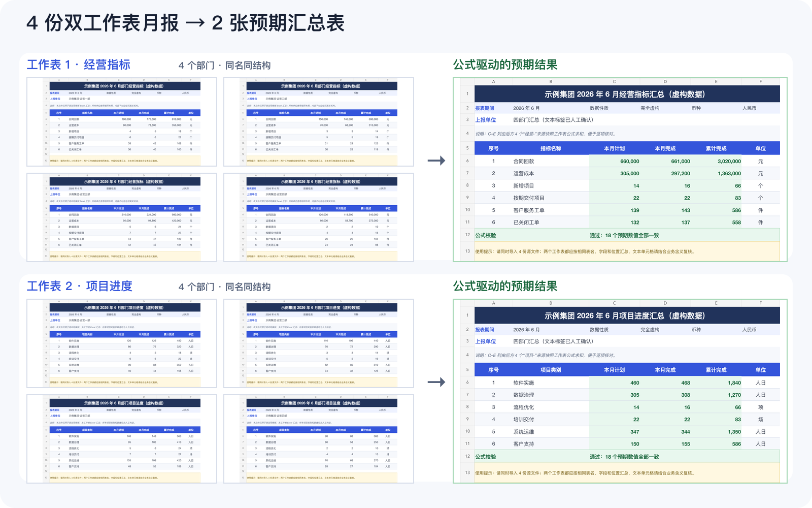The height and width of the screenshot is (508, 812).
Task: Select the '报表期间' label in the 经营指标汇总 table
Action: [485, 108]
